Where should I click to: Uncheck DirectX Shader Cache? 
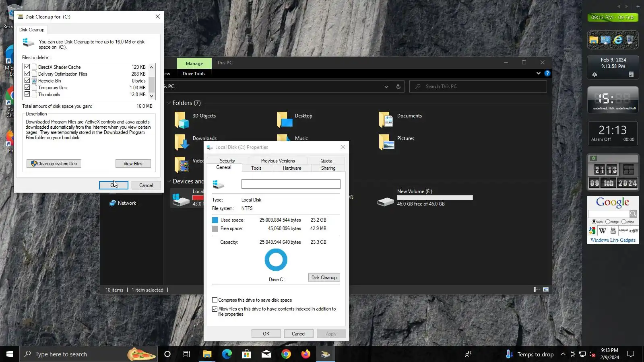[27, 67]
